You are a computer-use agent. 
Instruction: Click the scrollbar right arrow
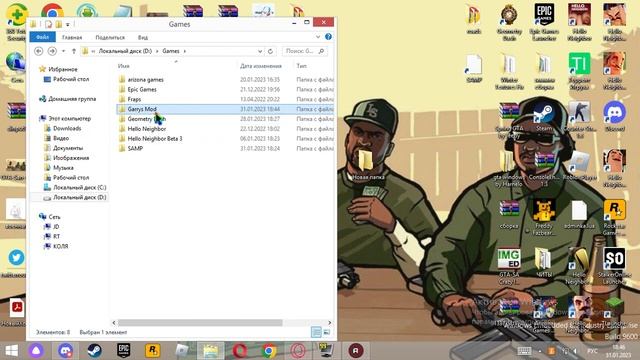coord(330,322)
